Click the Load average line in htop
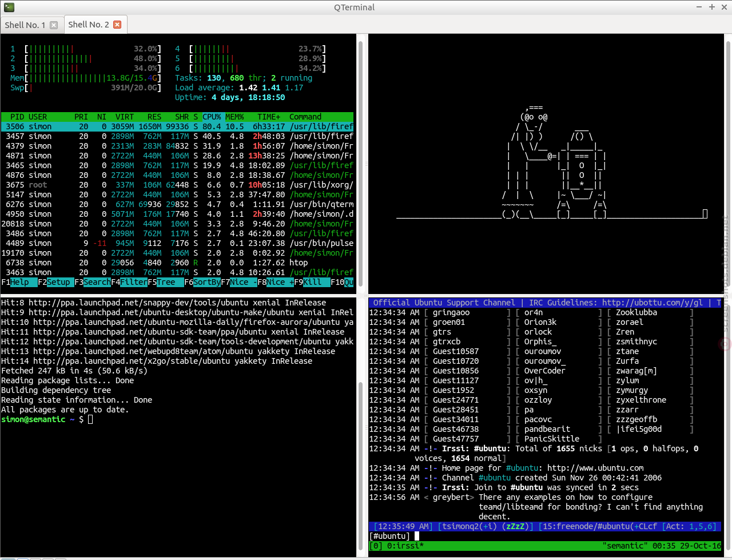 pyautogui.click(x=239, y=88)
